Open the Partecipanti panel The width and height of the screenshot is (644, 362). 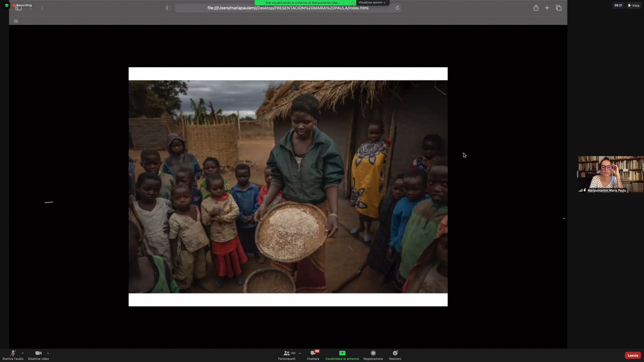tap(287, 355)
